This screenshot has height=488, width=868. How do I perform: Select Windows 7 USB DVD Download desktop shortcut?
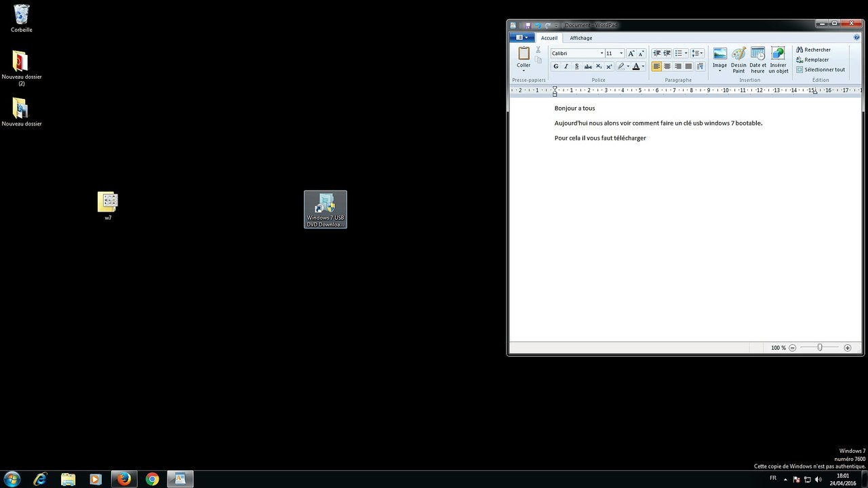pyautogui.click(x=325, y=209)
